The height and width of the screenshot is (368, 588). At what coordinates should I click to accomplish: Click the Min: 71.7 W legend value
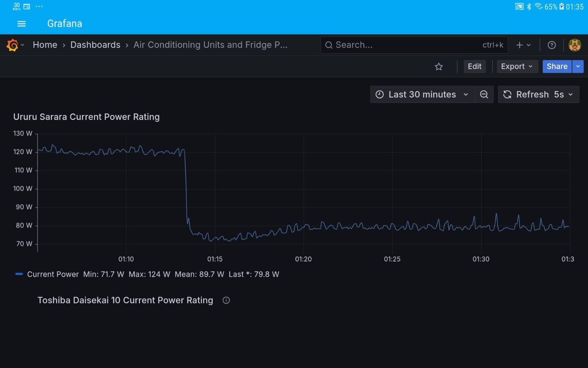tap(104, 275)
